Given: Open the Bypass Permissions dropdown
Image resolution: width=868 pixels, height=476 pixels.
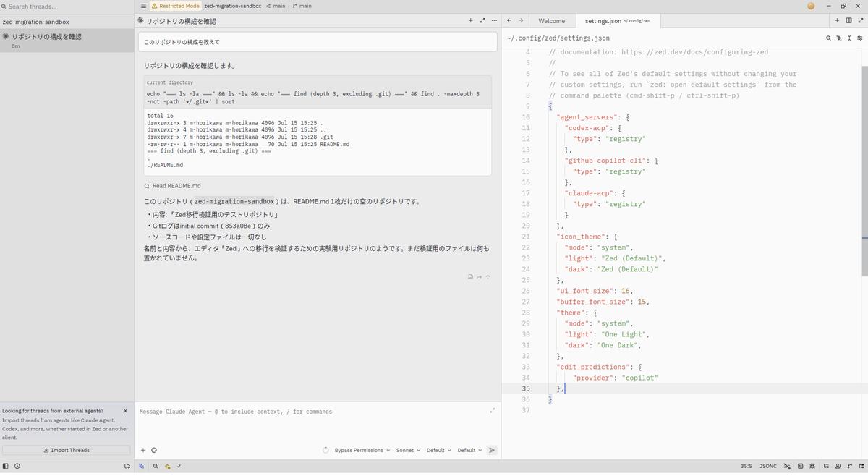Looking at the screenshot, I should [362, 450].
